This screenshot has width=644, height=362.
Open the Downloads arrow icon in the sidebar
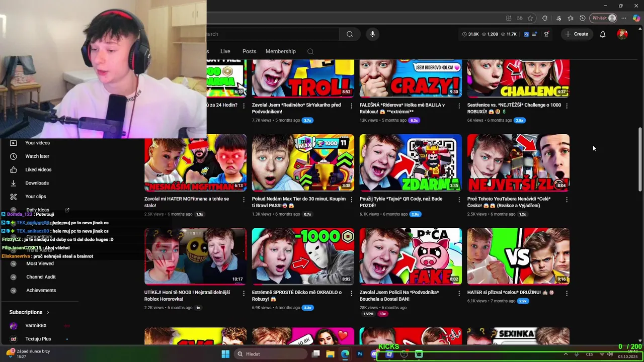[14, 183]
